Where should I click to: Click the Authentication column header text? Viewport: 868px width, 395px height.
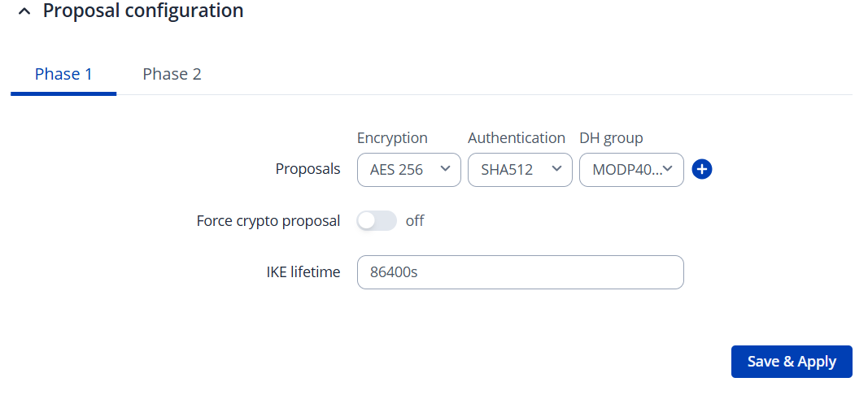pyautogui.click(x=517, y=138)
